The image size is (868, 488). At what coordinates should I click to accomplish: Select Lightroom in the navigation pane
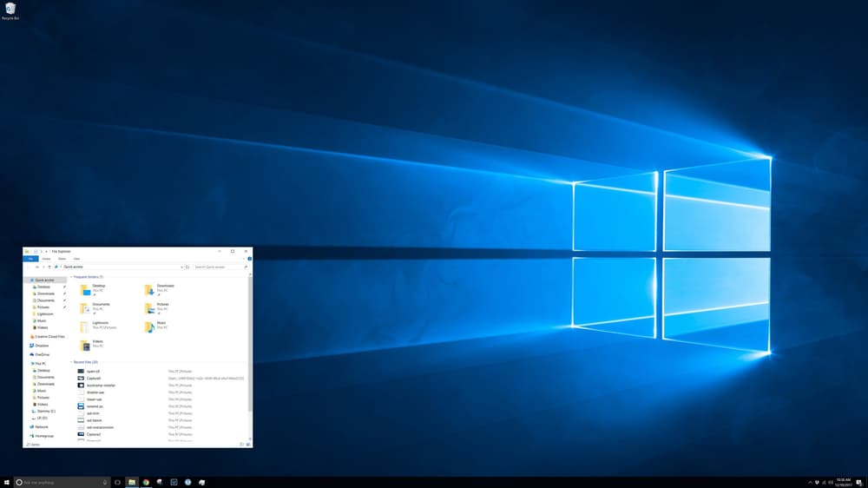click(x=44, y=314)
